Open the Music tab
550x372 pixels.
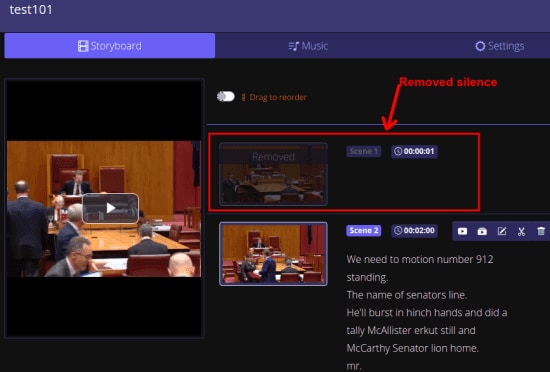pos(308,46)
